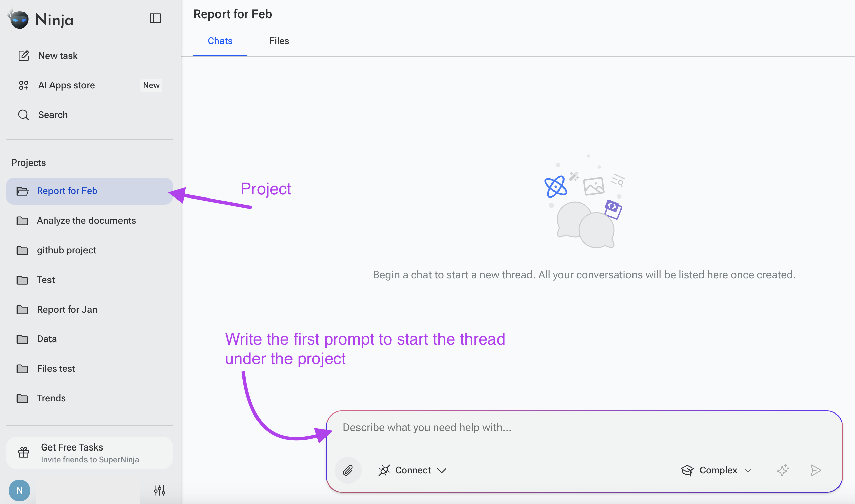The height and width of the screenshot is (504, 855).
Task: Click the attach file paperclip icon
Action: pos(347,470)
